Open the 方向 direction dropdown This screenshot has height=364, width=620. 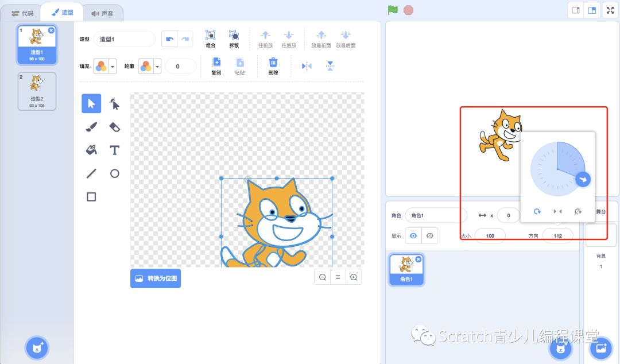(x=557, y=235)
